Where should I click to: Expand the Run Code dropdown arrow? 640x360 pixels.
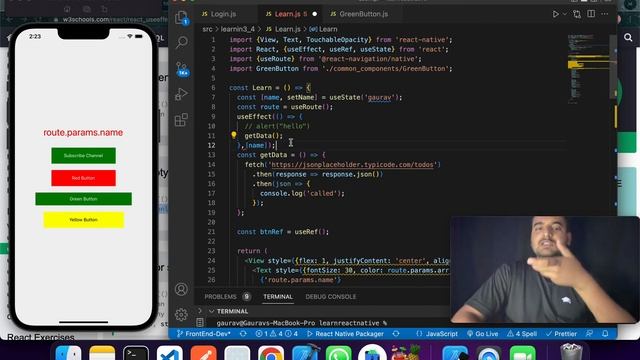[x=565, y=14]
